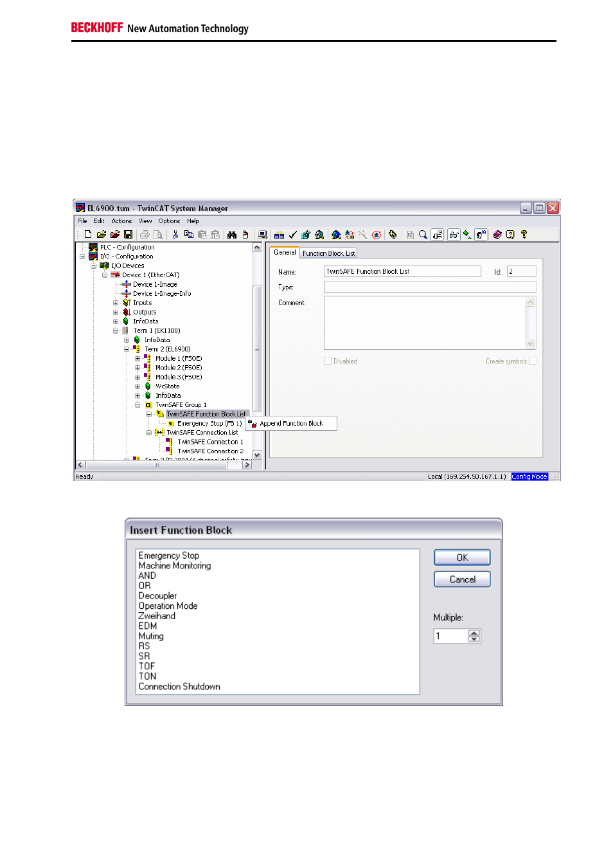613x868 pixels.
Task: Click the Append Function Block icon
Action: pos(253,424)
